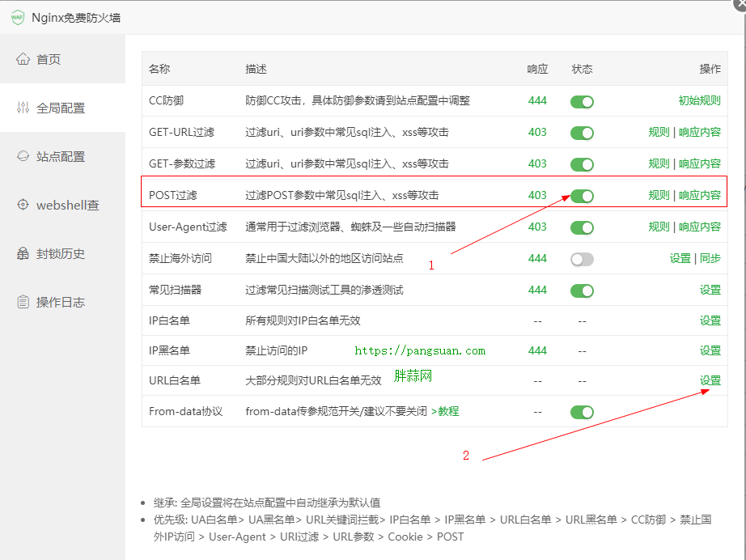Open the 站点配置 menu text
746x560 pixels.
pos(61,156)
